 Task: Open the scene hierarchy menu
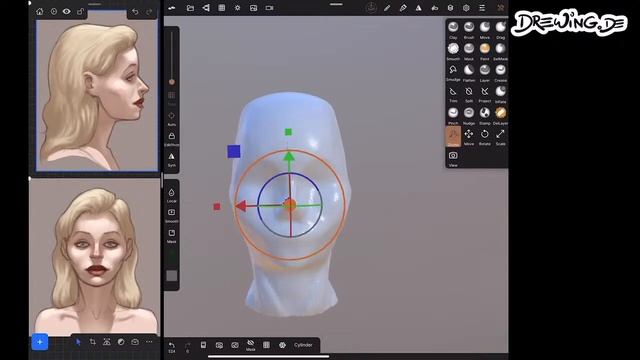coord(206,8)
